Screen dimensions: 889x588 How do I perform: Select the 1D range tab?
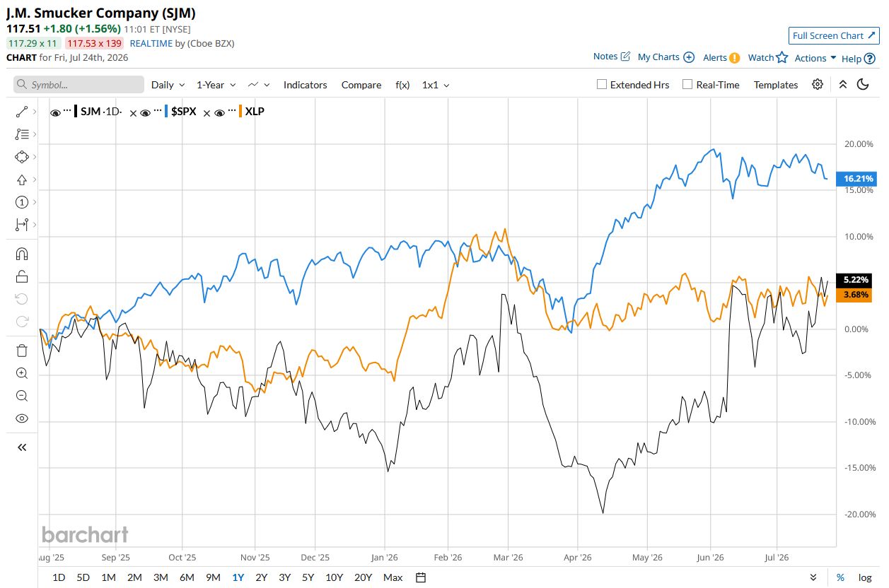(59, 577)
